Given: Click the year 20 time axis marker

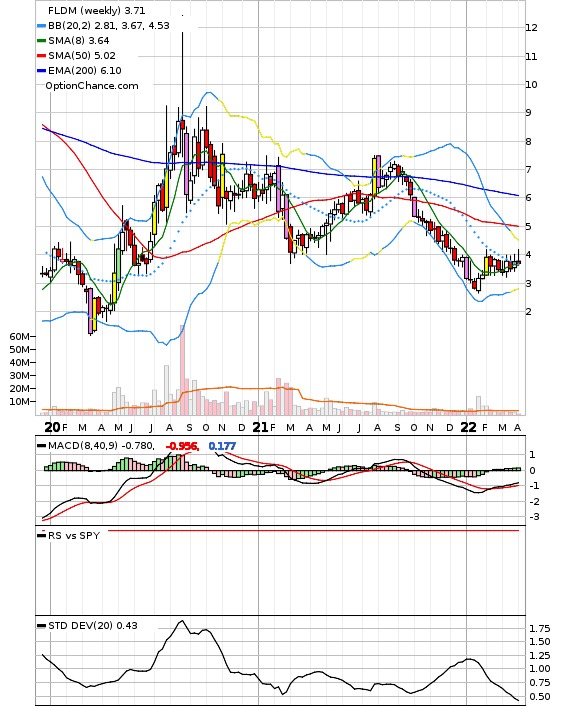Looking at the screenshot, I should pos(52,427).
